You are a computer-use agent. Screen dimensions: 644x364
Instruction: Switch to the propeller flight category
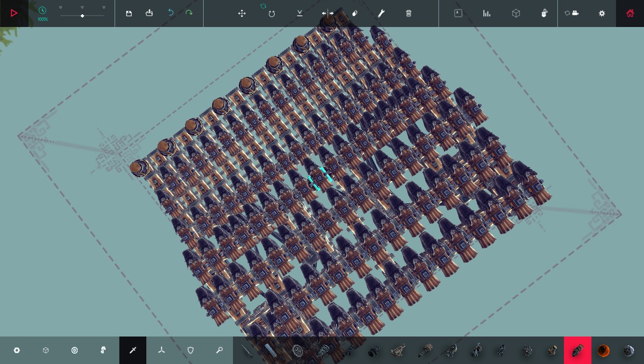[161, 350]
